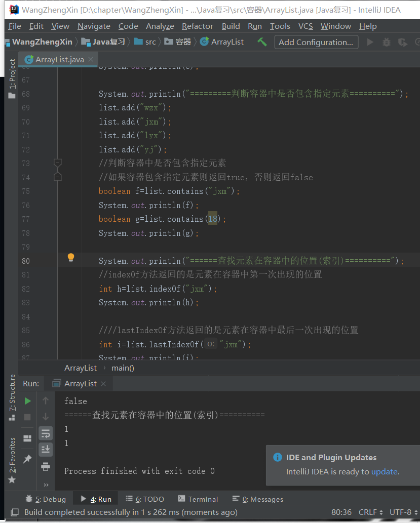The height and width of the screenshot is (523, 420).
Task: Click the update link in the notification
Action: pyautogui.click(x=384, y=472)
